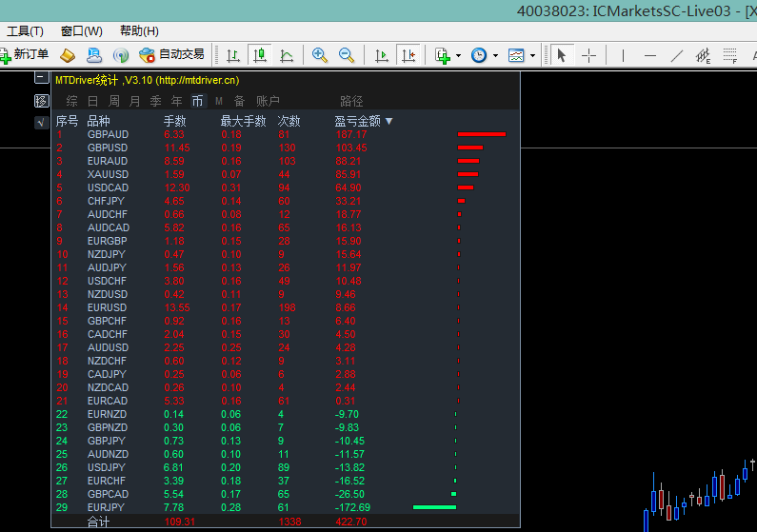Click profit value 103.45
The image size is (757, 532).
pyautogui.click(x=351, y=148)
